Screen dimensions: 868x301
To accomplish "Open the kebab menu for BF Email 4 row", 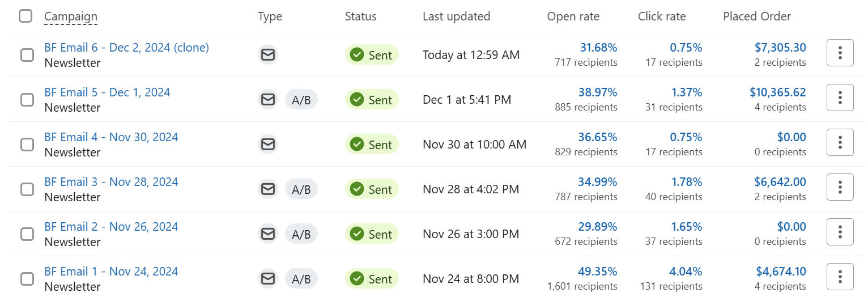I will tap(840, 143).
